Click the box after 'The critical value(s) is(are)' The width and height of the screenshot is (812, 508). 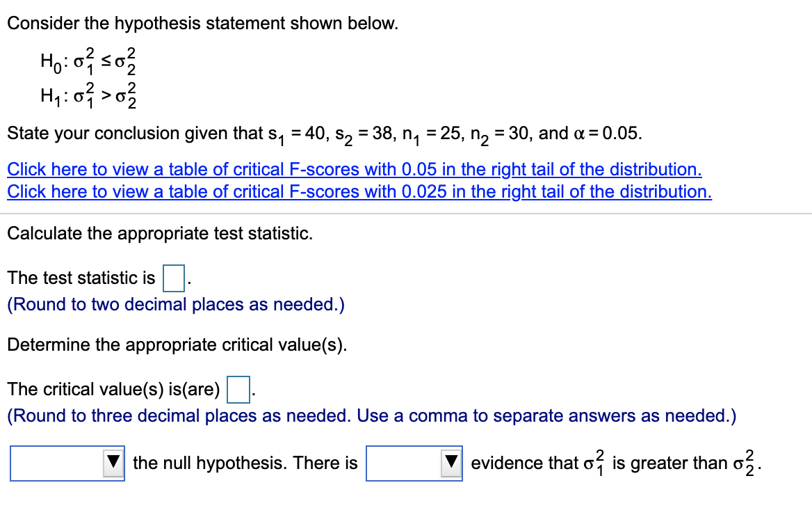coord(238,388)
